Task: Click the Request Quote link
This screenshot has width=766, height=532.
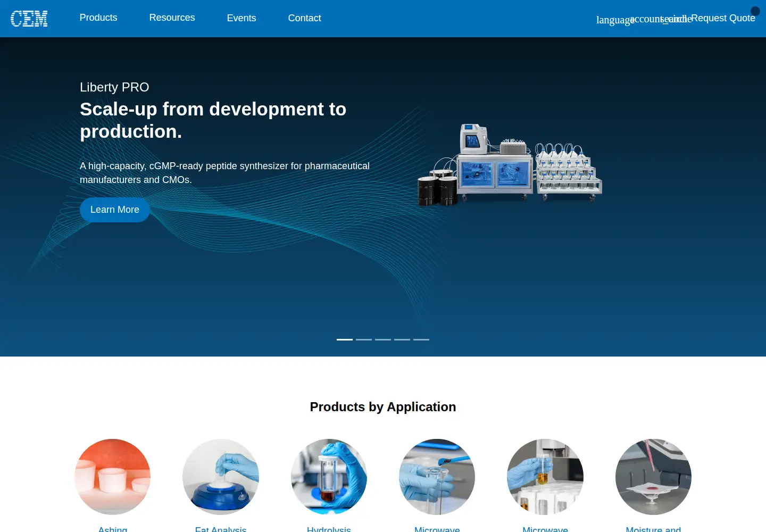Action: pyautogui.click(x=723, y=18)
